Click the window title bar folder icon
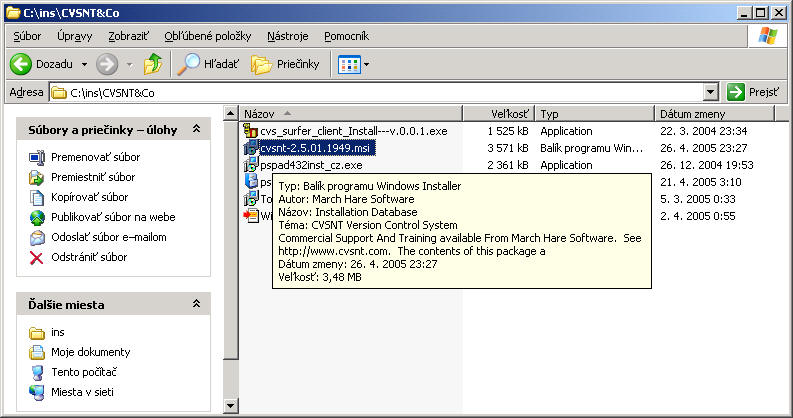 pos(13,13)
